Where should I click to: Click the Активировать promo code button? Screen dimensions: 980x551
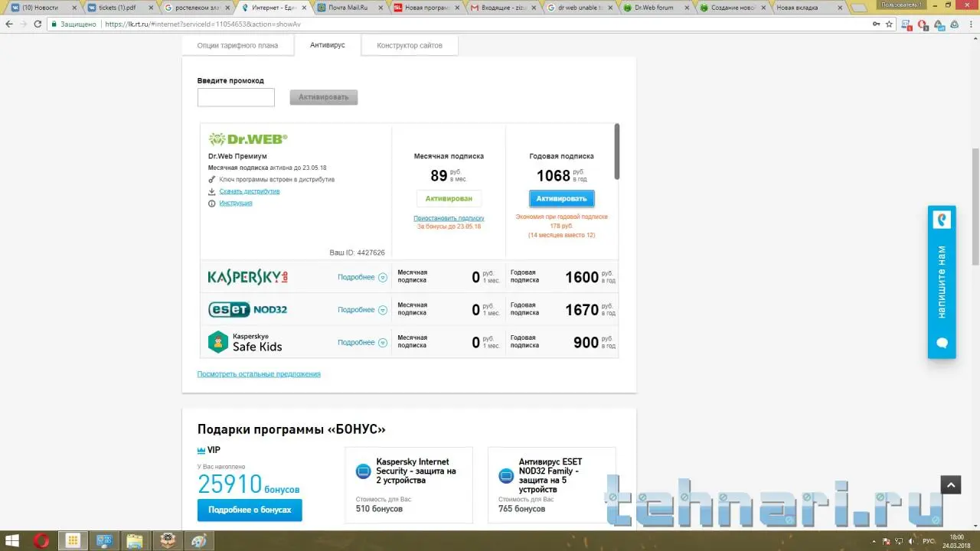click(x=324, y=97)
